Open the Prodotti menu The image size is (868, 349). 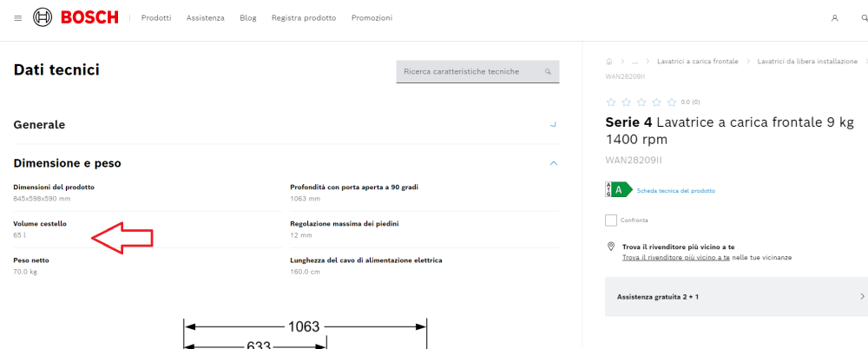156,17
